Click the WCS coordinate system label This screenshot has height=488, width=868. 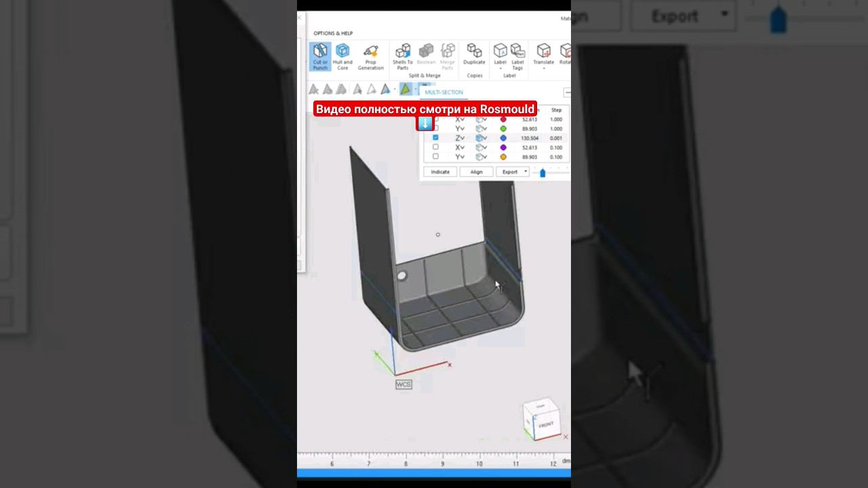point(403,384)
